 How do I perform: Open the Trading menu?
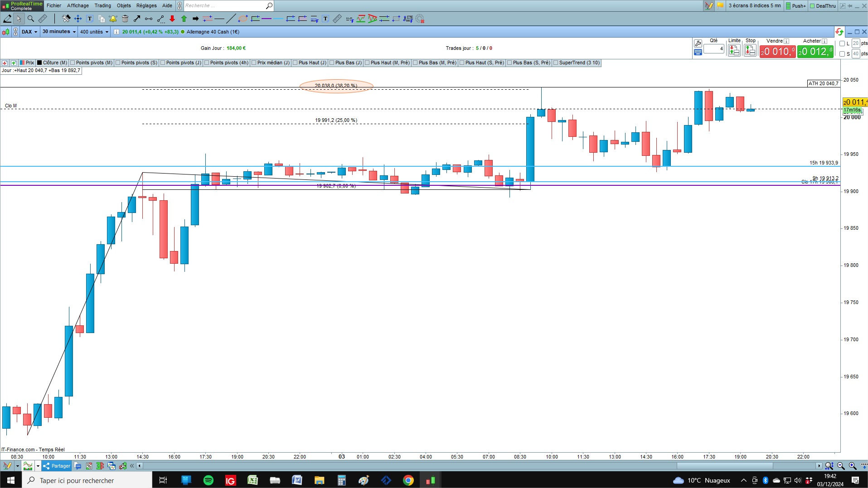tap(102, 5)
